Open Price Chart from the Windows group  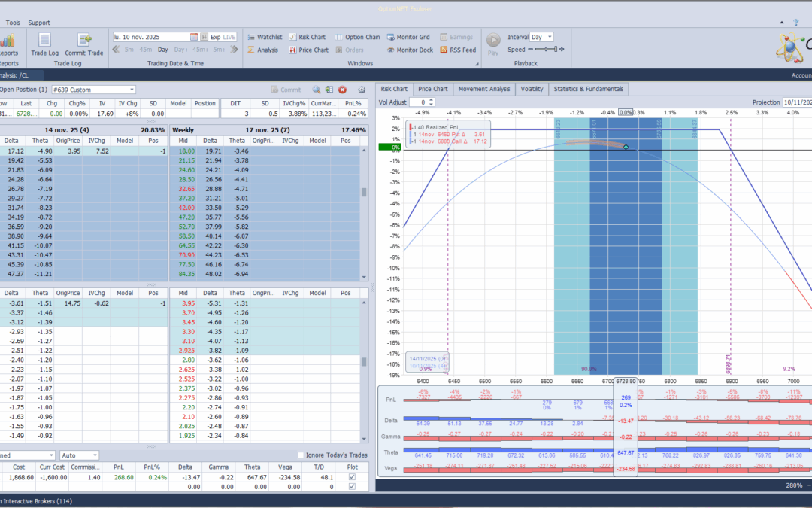pos(309,50)
